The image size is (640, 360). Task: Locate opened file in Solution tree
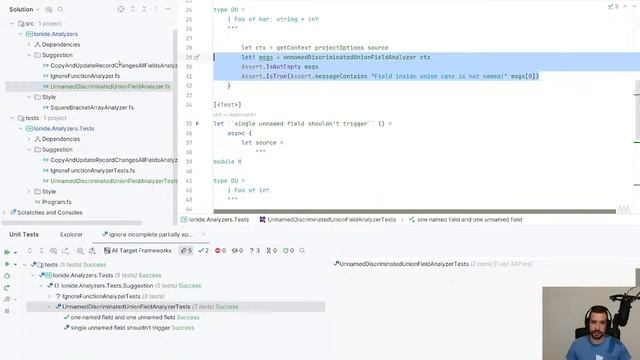tap(121, 9)
